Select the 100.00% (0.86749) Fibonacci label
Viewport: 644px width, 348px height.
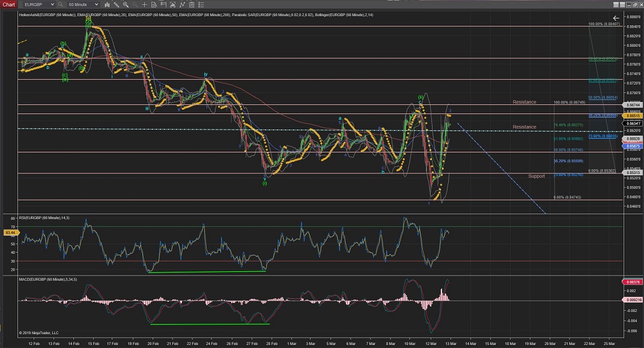coord(570,102)
